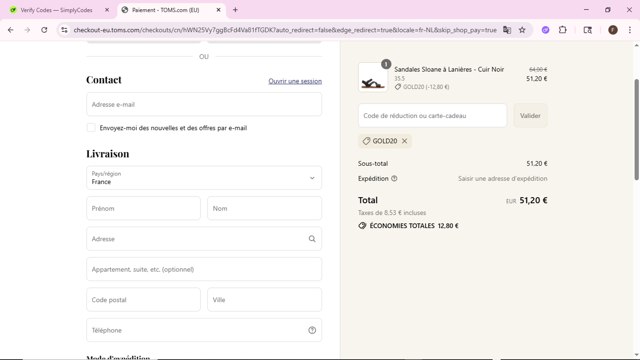Tick the email news and offers checkbox
The image size is (640, 360).
click(x=91, y=128)
